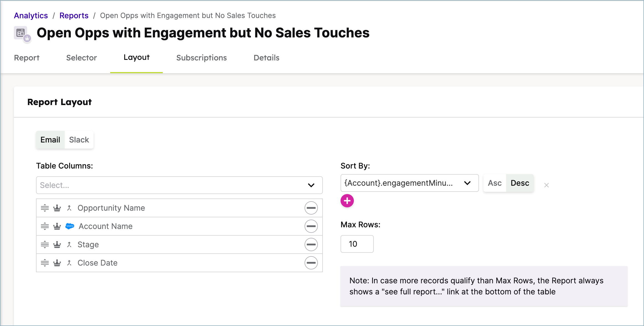Click the report title heading
The height and width of the screenshot is (326, 644).
click(203, 33)
